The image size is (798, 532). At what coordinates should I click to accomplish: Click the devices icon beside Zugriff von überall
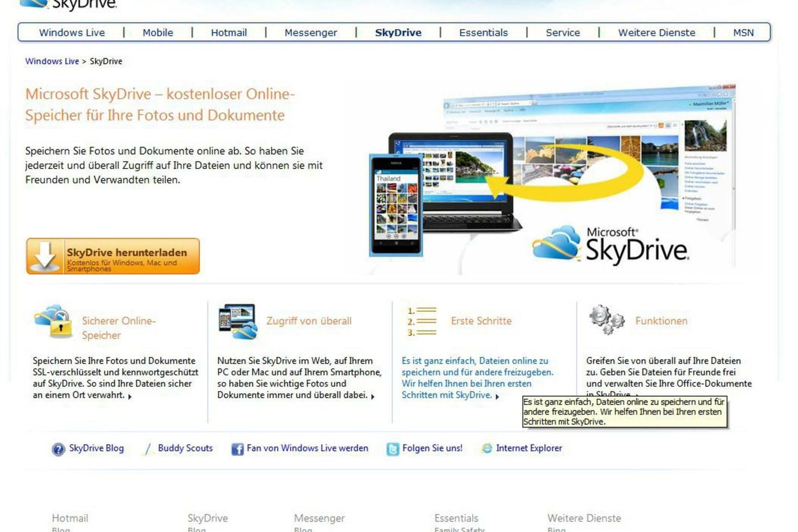238,321
